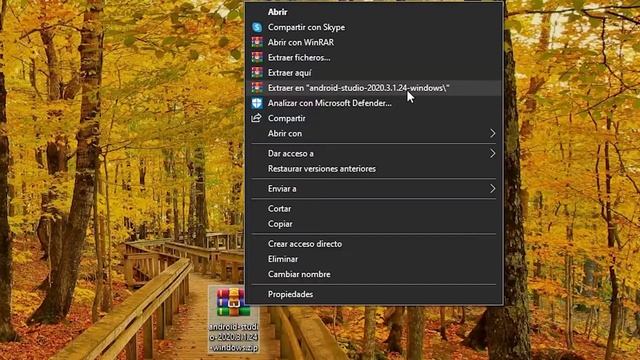Viewport: 640px width, 360px height.
Task: Click the share arrow icon beside Compartir
Action: (x=256, y=118)
